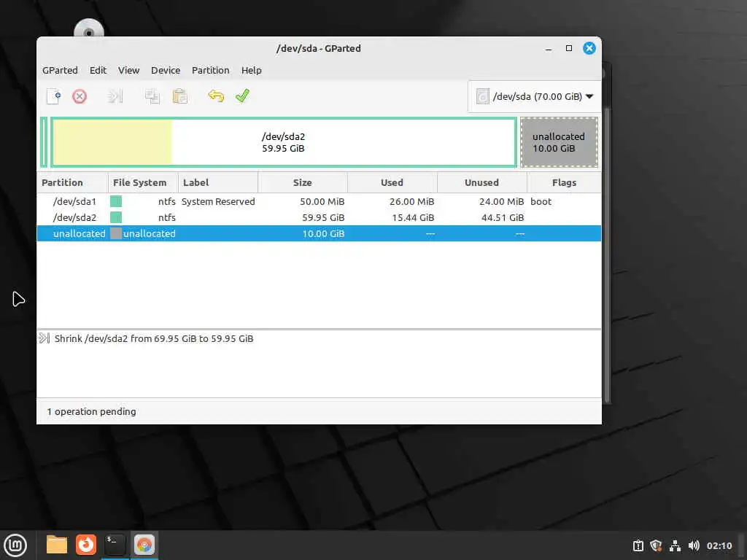
Task: Click the boot flag cell
Action: coord(541,201)
